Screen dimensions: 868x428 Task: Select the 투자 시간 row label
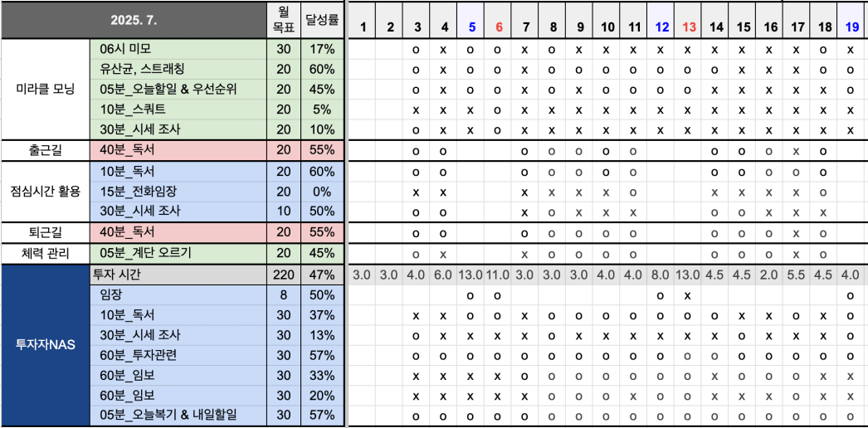pyautogui.click(x=178, y=275)
